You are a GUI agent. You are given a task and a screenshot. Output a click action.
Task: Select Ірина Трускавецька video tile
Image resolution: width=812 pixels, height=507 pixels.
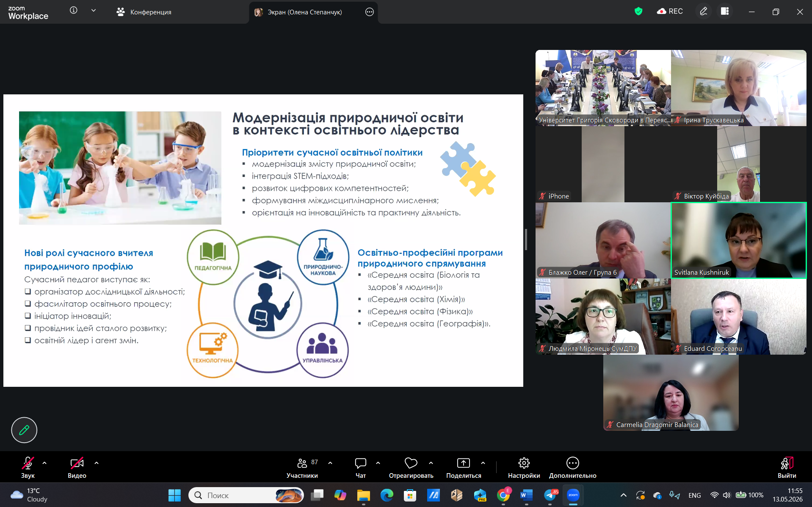pos(739,88)
